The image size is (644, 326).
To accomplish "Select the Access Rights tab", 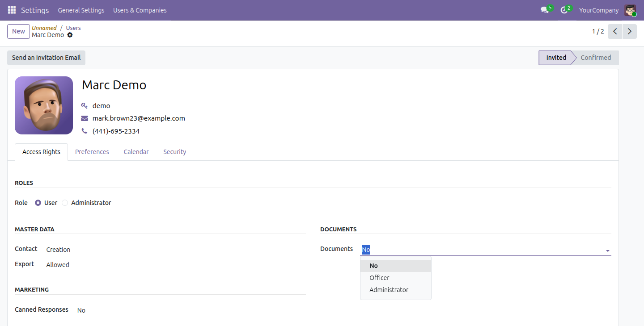I will tap(41, 152).
